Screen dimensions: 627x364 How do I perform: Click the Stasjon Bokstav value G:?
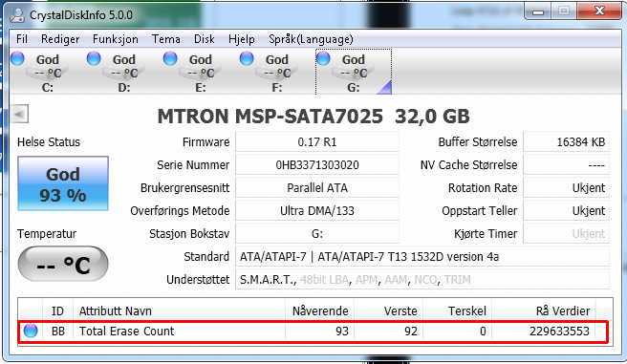tap(317, 233)
